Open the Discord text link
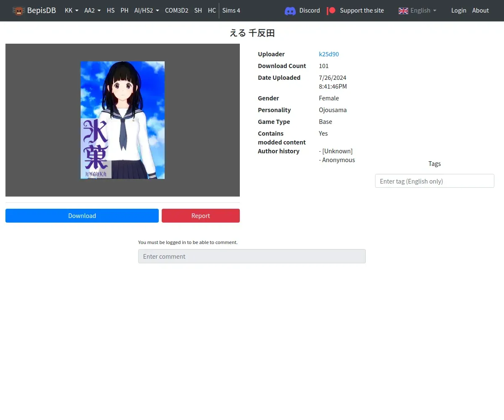This screenshot has height=420, width=504. point(310,10)
